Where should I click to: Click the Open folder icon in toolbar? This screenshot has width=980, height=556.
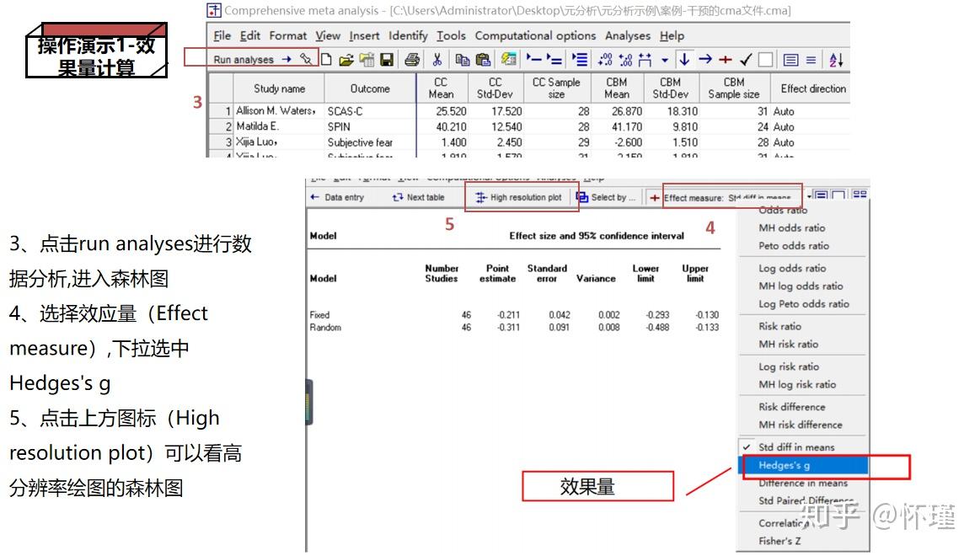tap(345, 60)
